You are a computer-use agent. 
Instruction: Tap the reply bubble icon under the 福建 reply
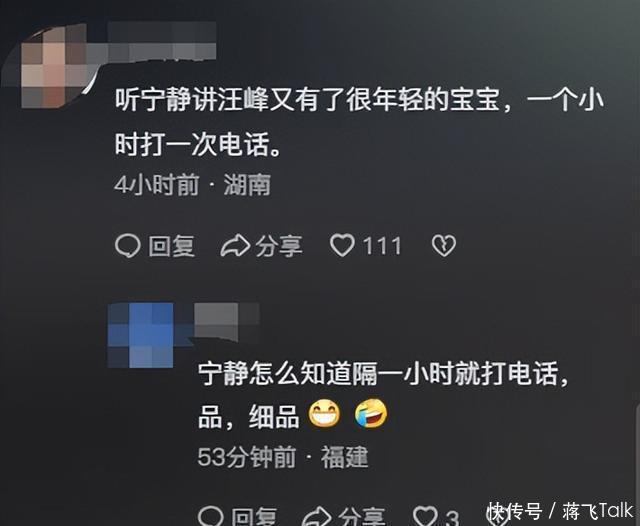pyautogui.click(x=211, y=517)
